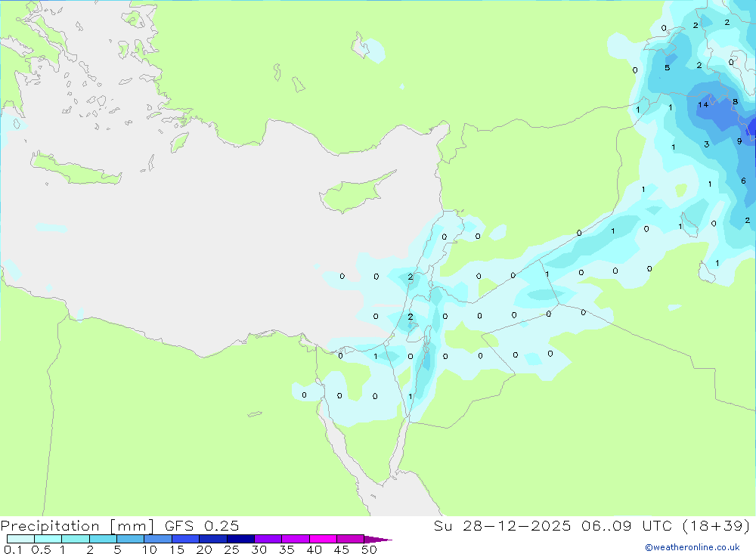
Task: Click the '9' precipitation value on map
Action: 739,141
